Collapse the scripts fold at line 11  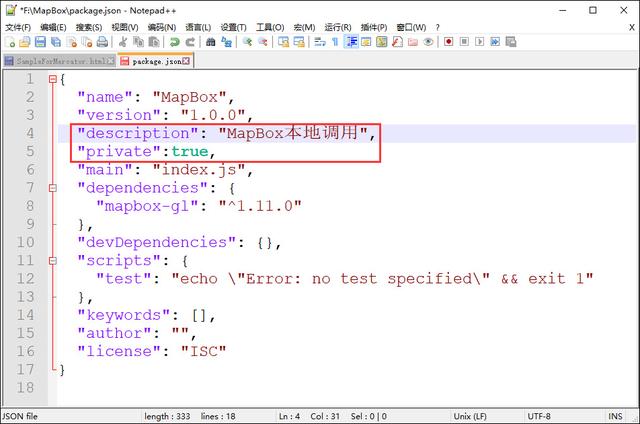pos(52,260)
